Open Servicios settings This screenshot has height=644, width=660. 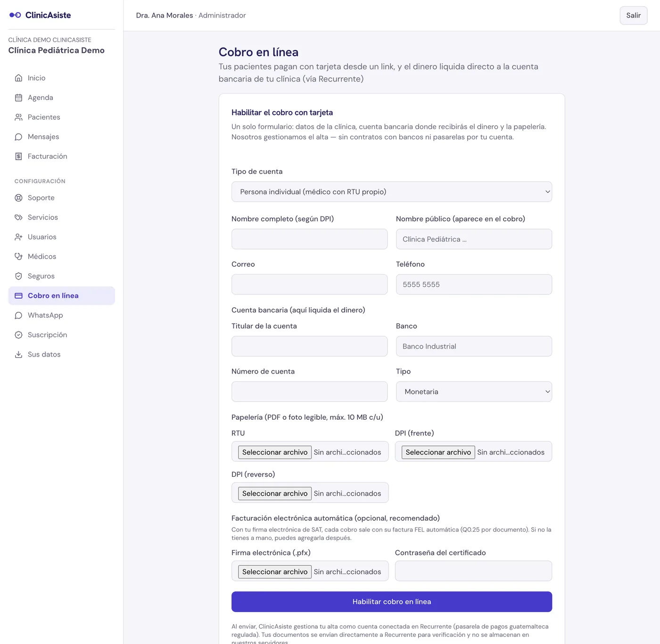62,217
